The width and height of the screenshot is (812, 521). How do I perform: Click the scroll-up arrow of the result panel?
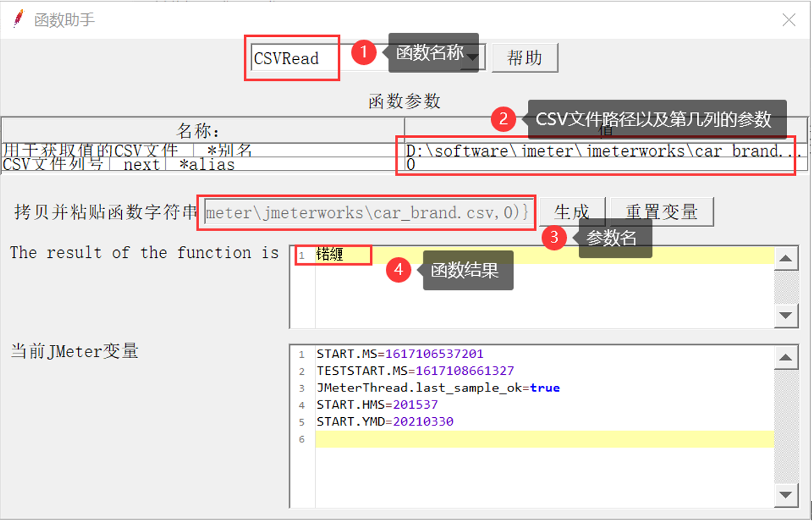(788, 258)
